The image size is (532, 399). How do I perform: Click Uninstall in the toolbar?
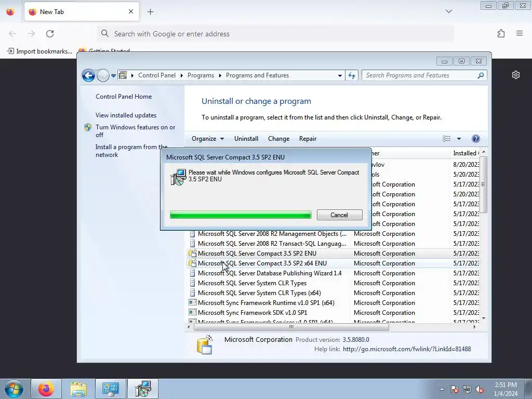[246, 138]
